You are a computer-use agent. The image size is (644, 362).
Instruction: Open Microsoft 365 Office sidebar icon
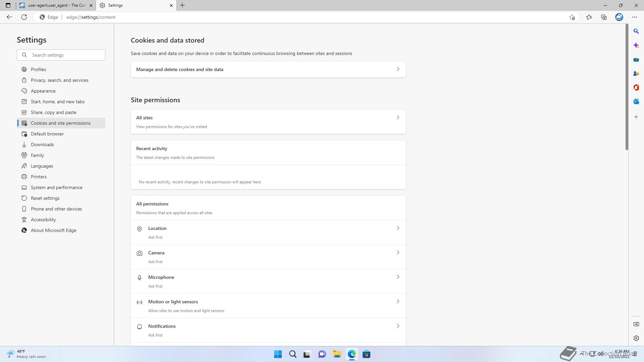click(636, 87)
